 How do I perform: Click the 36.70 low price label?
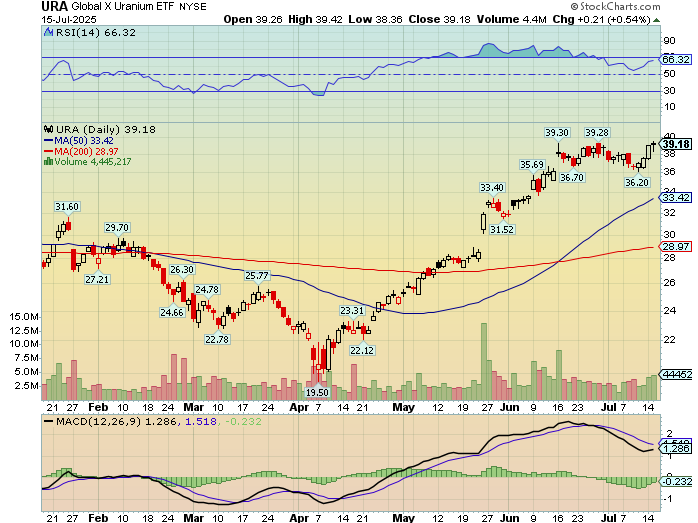(x=572, y=178)
